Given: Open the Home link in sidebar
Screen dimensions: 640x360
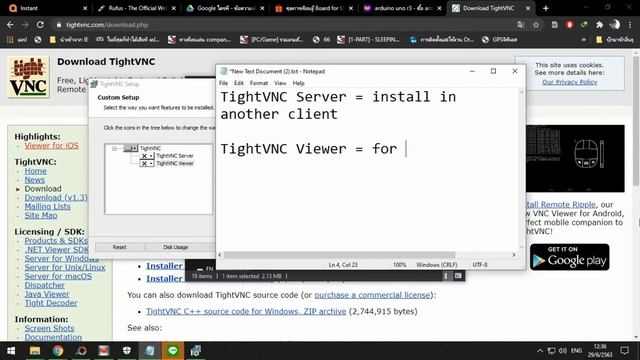Looking at the screenshot, I should [36, 171].
